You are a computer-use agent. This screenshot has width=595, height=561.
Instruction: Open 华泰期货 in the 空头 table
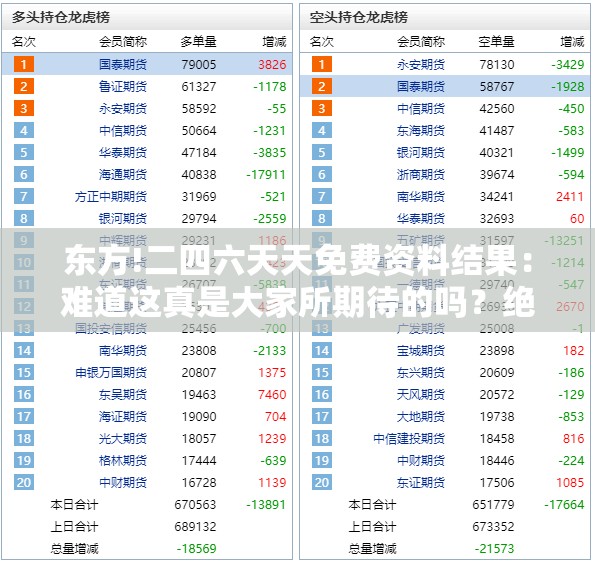tap(420, 218)
